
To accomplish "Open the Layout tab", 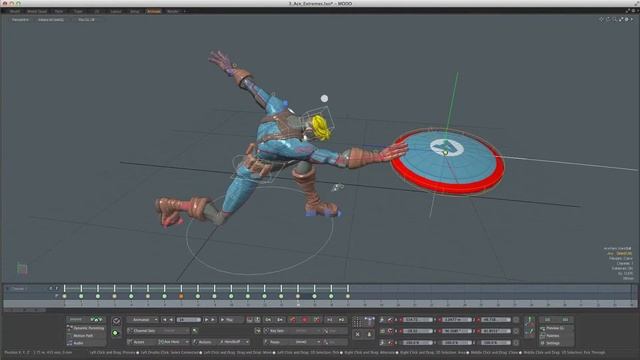I will pyautogui.click(x=116, y=11).
